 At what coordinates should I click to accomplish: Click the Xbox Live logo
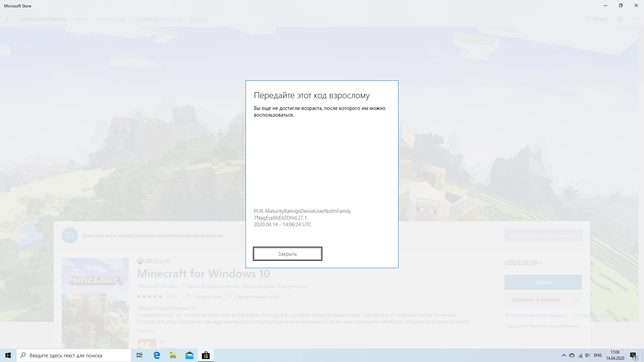[154, 261]
